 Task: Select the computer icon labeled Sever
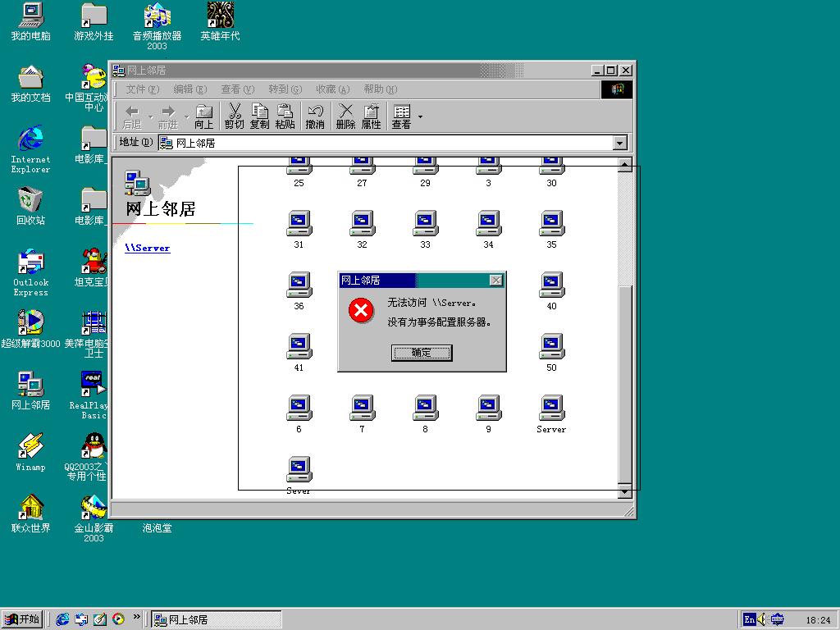[299, 476]
